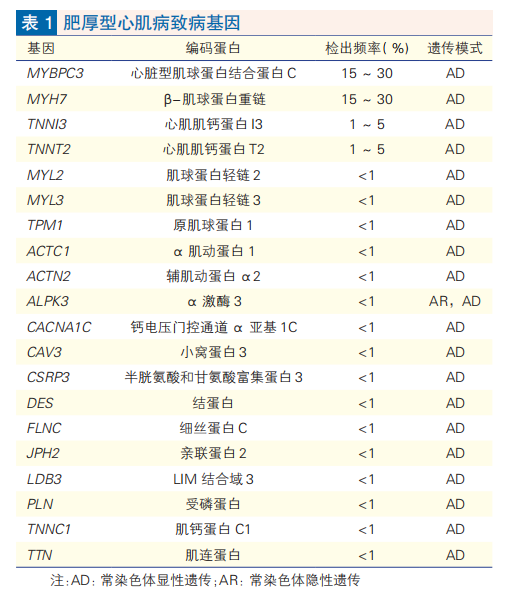Select gene name TNNI3
513x601 pixels.
[47, 124]
